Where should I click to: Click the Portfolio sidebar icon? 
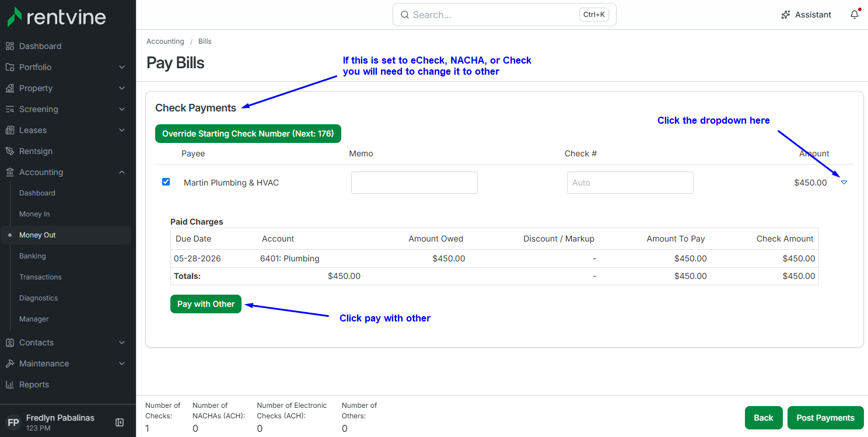(10, 67)
